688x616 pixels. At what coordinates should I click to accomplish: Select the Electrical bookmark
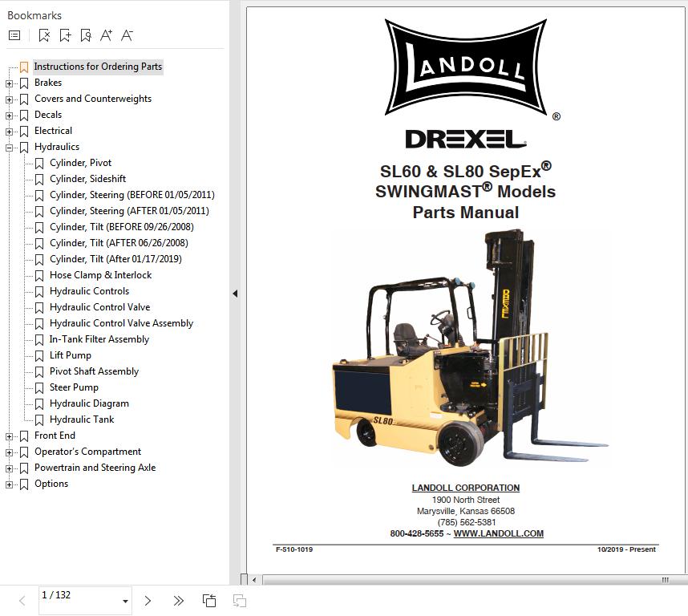(53, 131)
